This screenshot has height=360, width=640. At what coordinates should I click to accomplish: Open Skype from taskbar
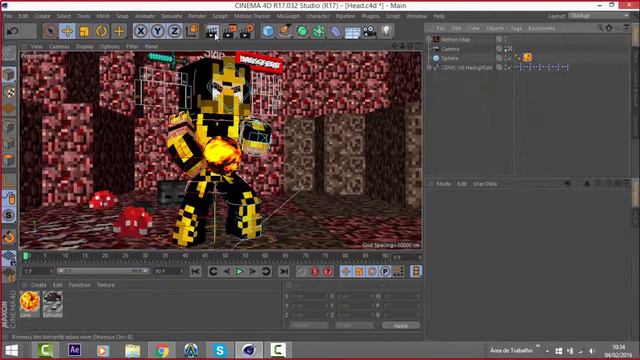pyautogui.click(x=220, y=350)
